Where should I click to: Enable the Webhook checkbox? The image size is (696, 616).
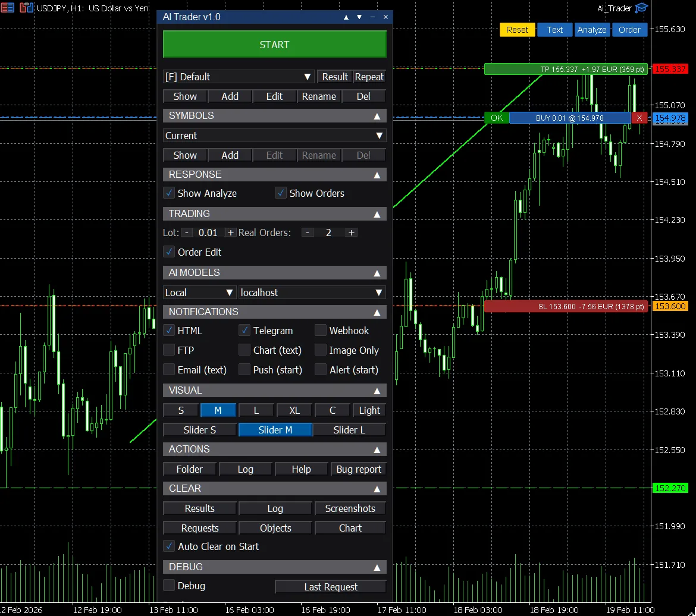click(x=321, y=331)
